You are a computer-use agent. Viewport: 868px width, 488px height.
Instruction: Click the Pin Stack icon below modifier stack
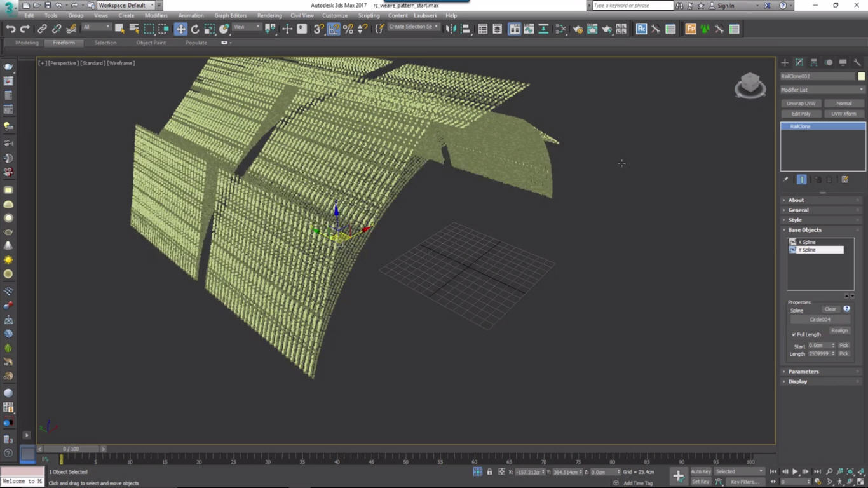pos(785,179)
